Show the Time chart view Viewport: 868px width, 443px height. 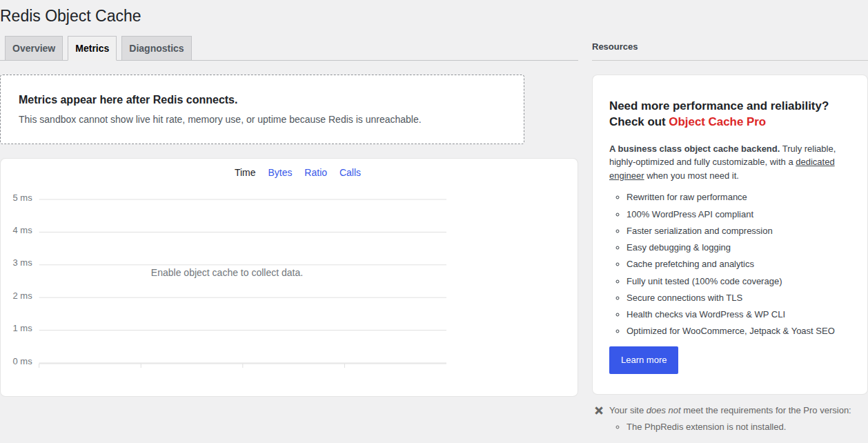tap(245, 173)
